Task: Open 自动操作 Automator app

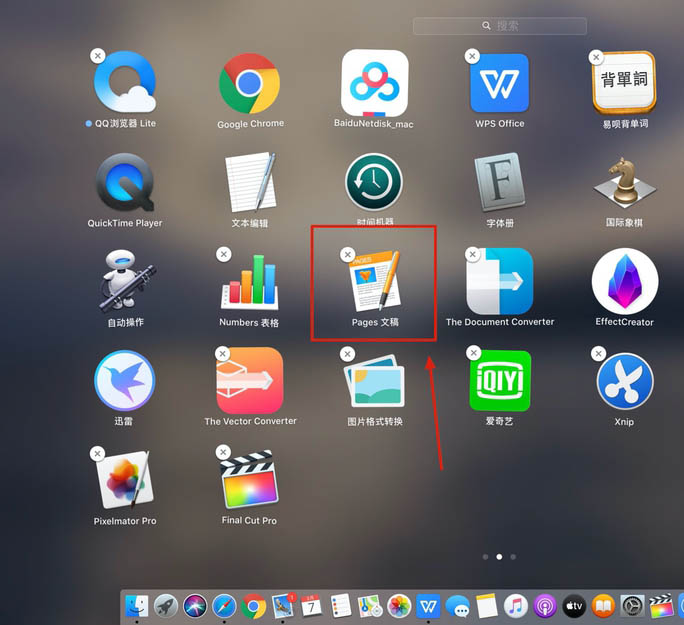Action: (126, 281)
